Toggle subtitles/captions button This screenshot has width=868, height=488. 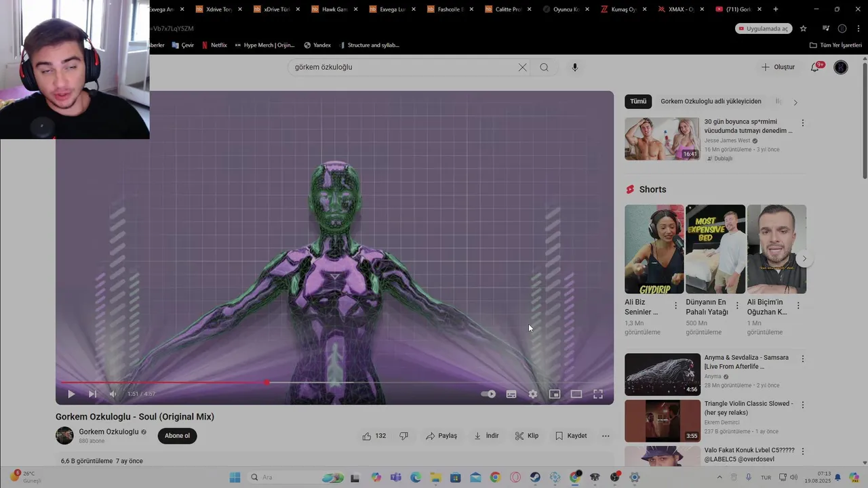point(511,394)
